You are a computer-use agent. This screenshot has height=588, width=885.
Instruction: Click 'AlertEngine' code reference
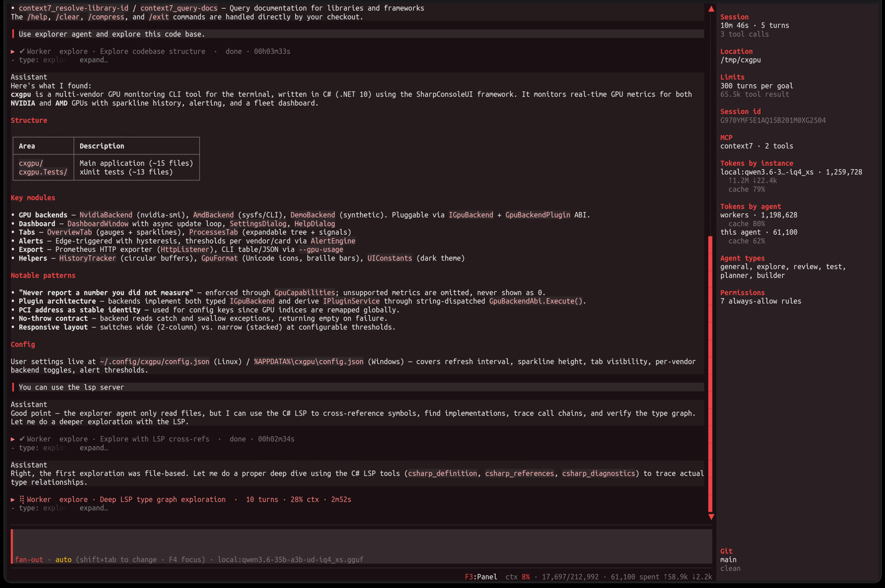[x=333, y=241]
